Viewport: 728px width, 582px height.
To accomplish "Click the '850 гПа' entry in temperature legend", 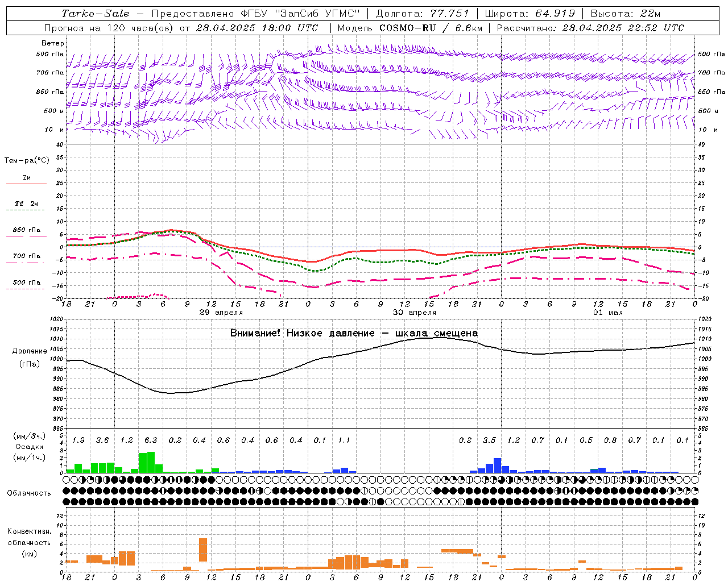I will 27,230.
